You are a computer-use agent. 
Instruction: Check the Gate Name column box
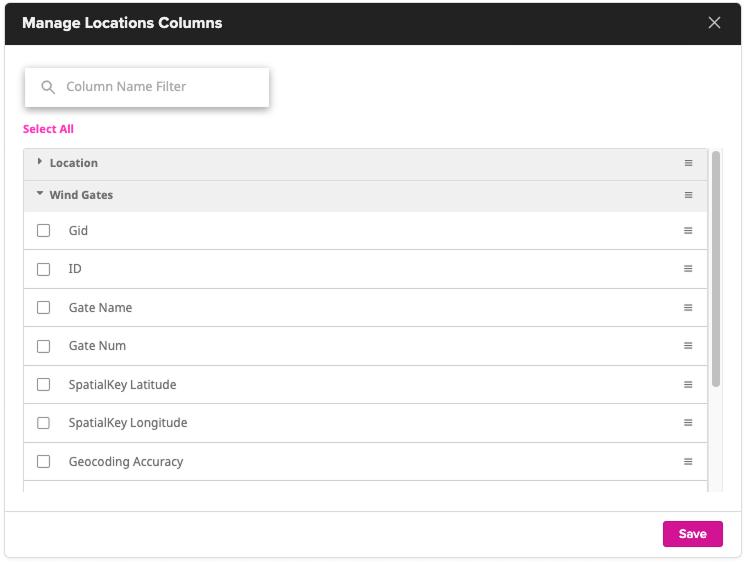tap(43, 308)
